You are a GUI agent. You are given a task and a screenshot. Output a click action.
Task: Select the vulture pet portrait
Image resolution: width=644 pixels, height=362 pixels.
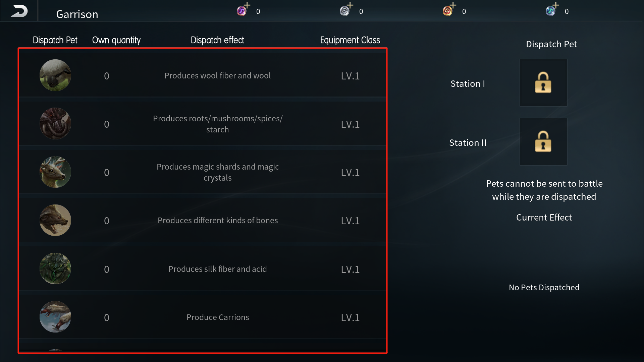point(55,317)
